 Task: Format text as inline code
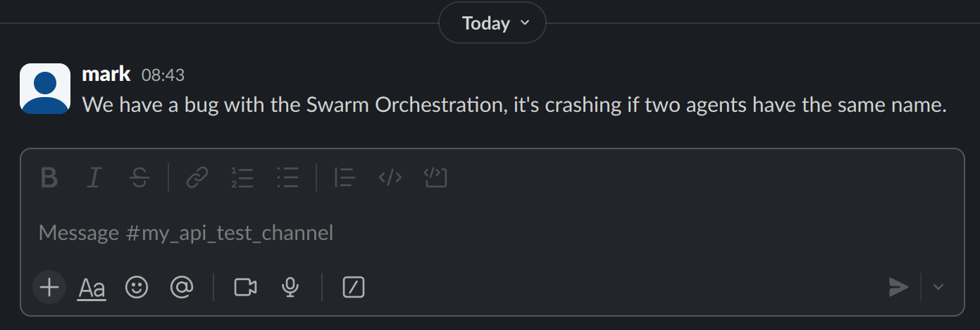point(390,178)
